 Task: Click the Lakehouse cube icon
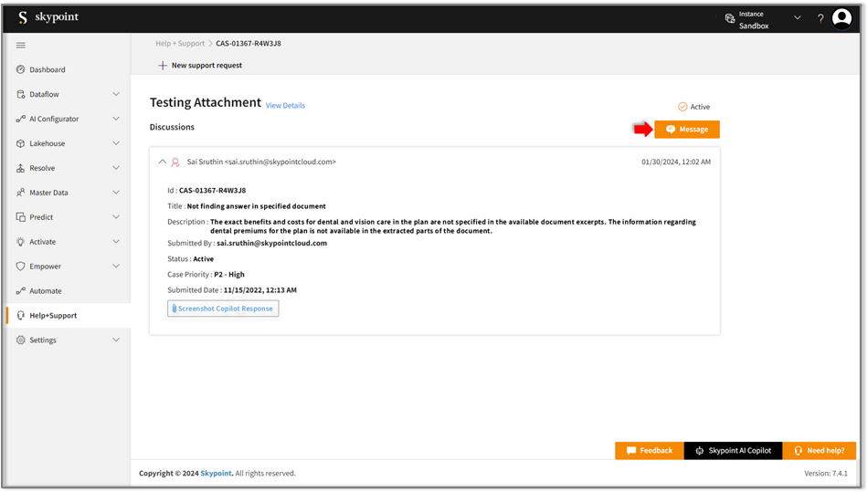click(x=20, y=143)
